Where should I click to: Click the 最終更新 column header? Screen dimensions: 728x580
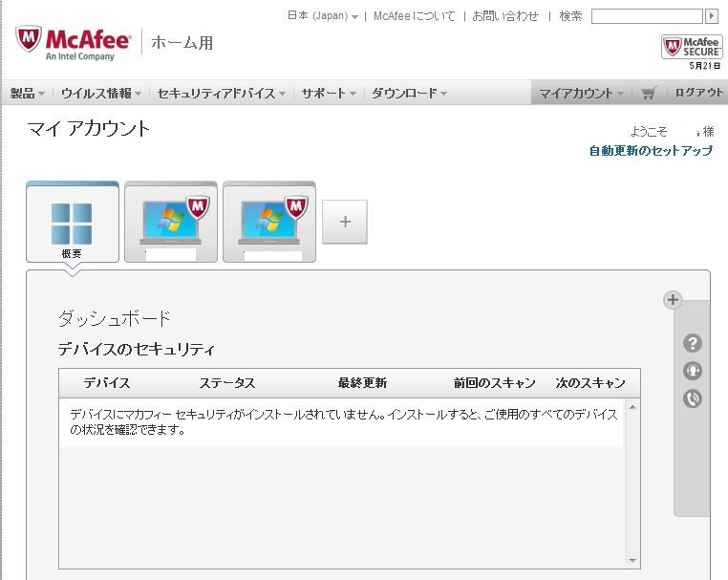(362, 382)
